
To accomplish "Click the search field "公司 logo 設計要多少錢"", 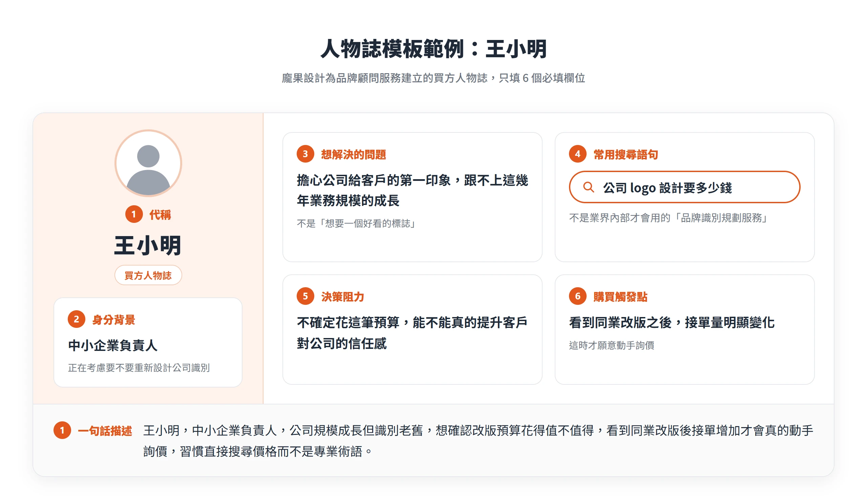I will [x=684, y=187].
